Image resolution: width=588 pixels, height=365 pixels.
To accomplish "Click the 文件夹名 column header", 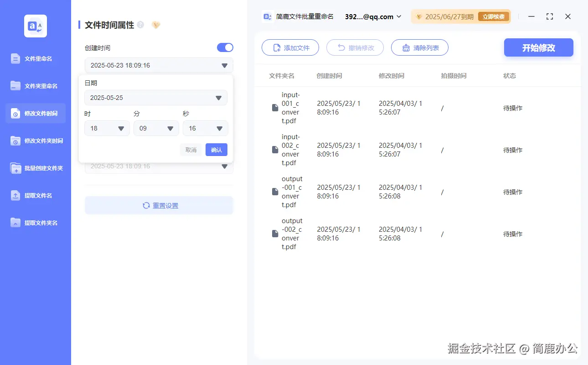I will (x=282, y=76).
